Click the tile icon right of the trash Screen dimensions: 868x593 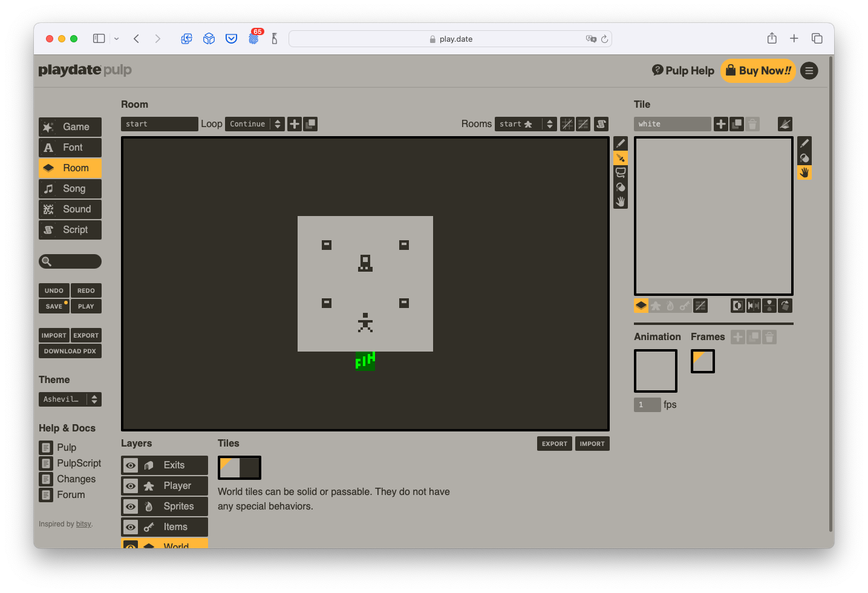click(785, 124)
